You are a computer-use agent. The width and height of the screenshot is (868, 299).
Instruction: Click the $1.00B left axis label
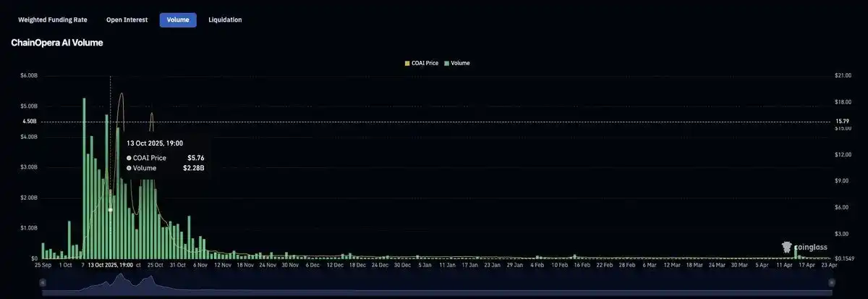(28, 228)
